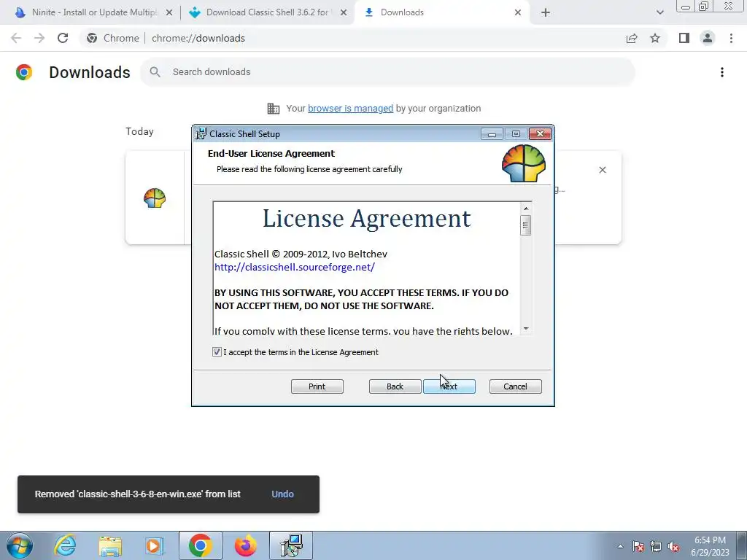
Task: Open the taskbar clock and date
Action: coord(710,546)
